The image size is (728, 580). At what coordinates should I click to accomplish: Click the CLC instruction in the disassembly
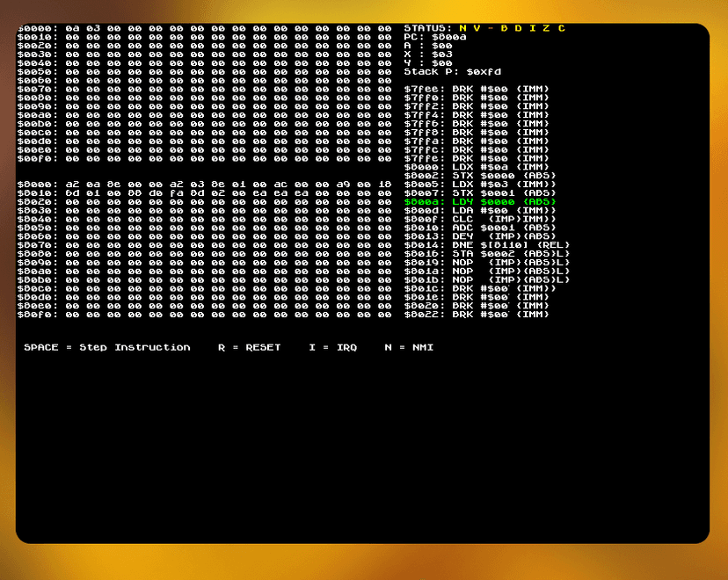(479, 219)
